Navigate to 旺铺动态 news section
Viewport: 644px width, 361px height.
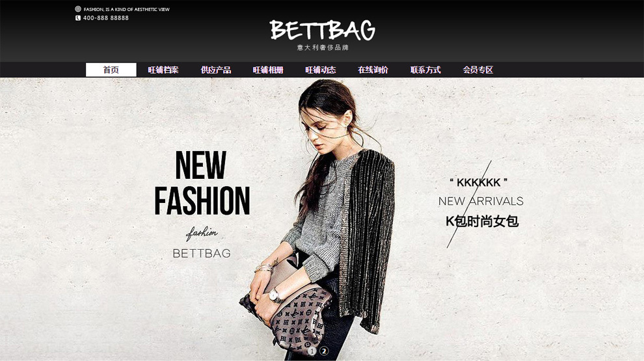pos(321,70)
